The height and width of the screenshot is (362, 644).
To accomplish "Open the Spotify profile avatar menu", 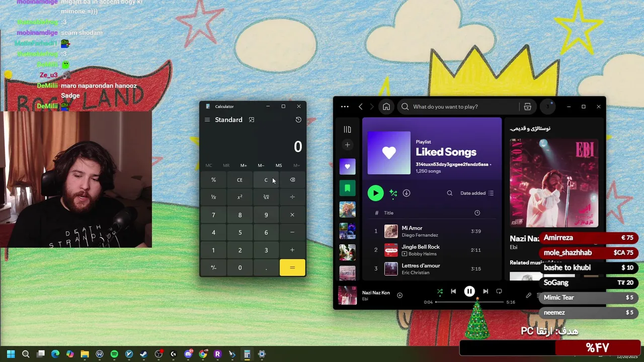I will click(x=548, y=107).
